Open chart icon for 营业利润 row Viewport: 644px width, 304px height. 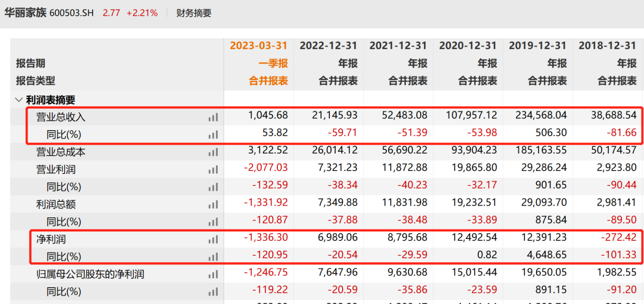[213, 170]
